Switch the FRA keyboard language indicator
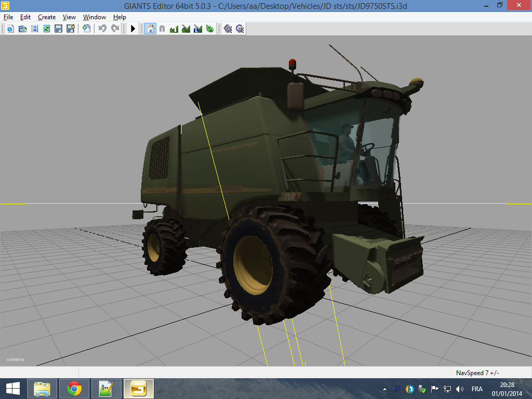The image size is (532, 399). (x=477, y=389)
